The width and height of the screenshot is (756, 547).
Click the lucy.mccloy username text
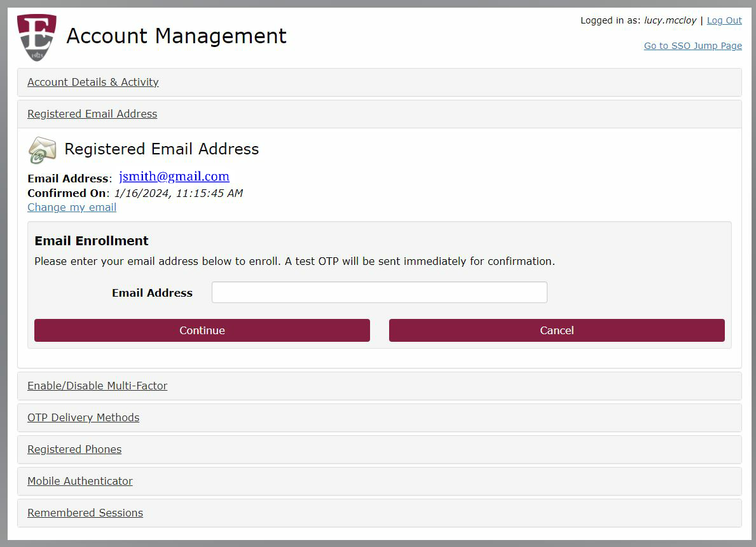pos(670,20)
